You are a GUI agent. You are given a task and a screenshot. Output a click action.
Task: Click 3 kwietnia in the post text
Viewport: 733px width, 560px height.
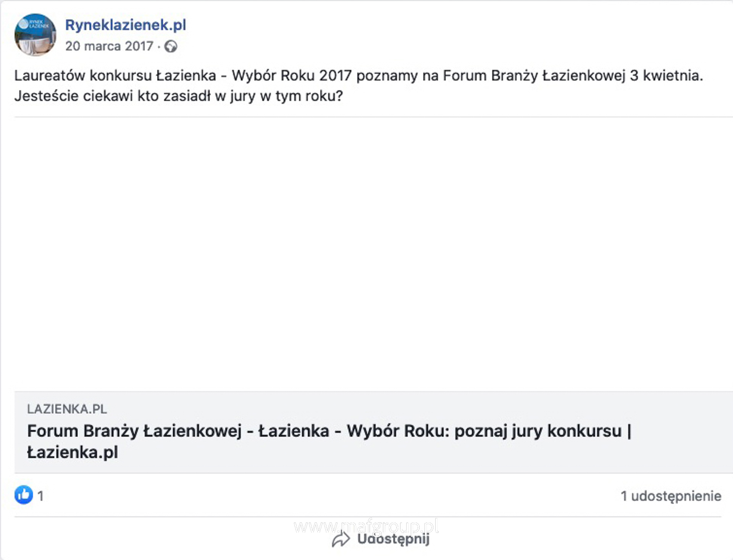click(666, 76)
